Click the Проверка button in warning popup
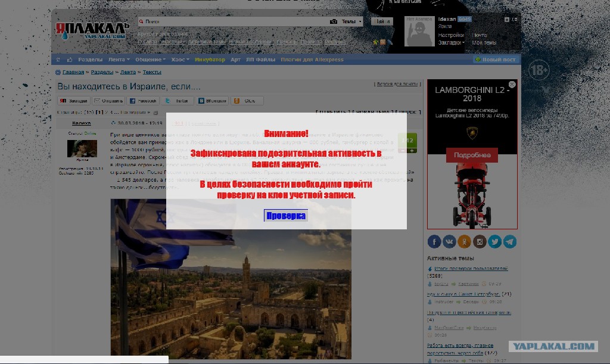610x364 pixels. coord(286,216)
